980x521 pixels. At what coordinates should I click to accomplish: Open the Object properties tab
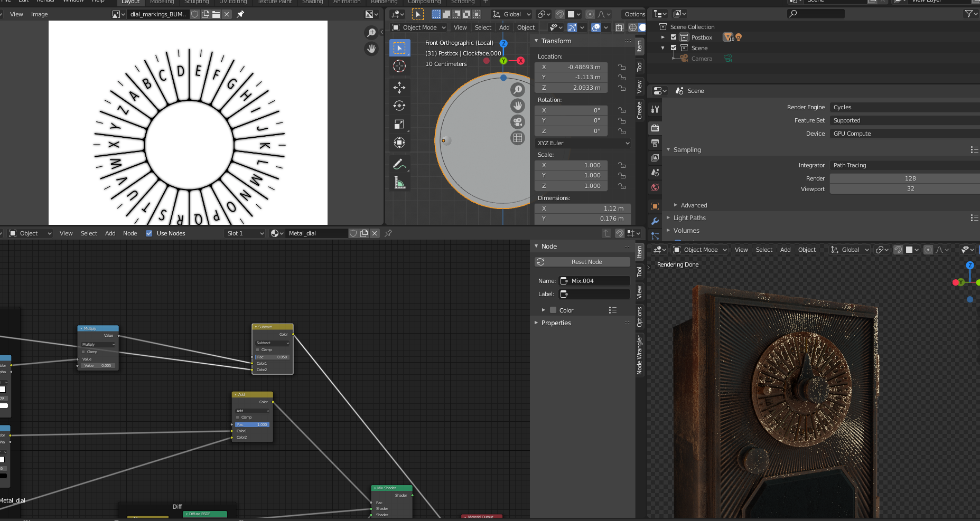[x=655, y=206]
